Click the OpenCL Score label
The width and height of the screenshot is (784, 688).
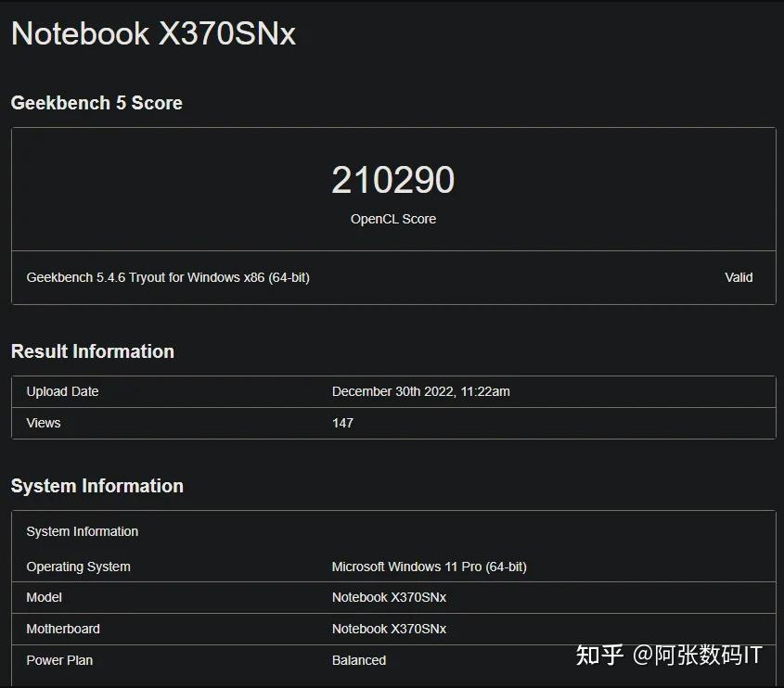coord(392,219)
